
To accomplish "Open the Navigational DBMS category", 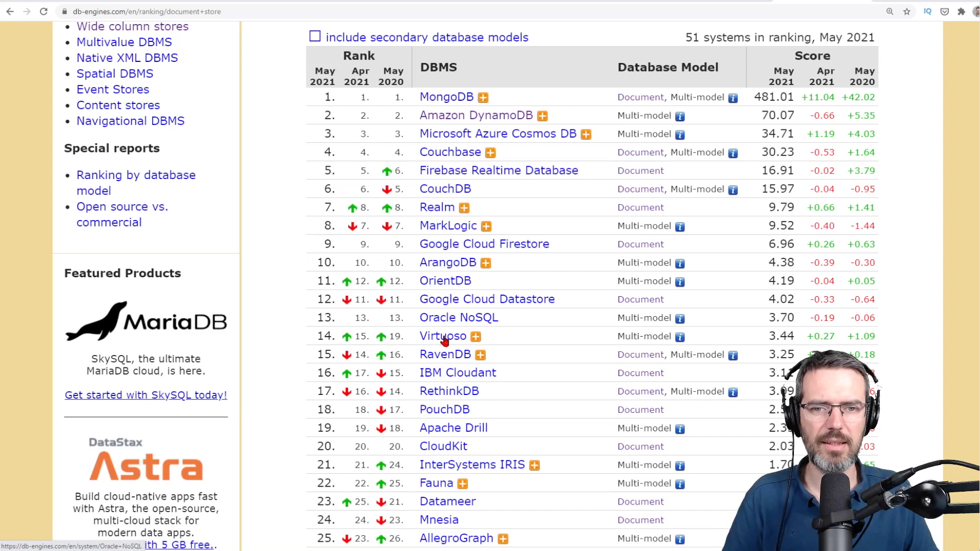I will tap(130, 121).
